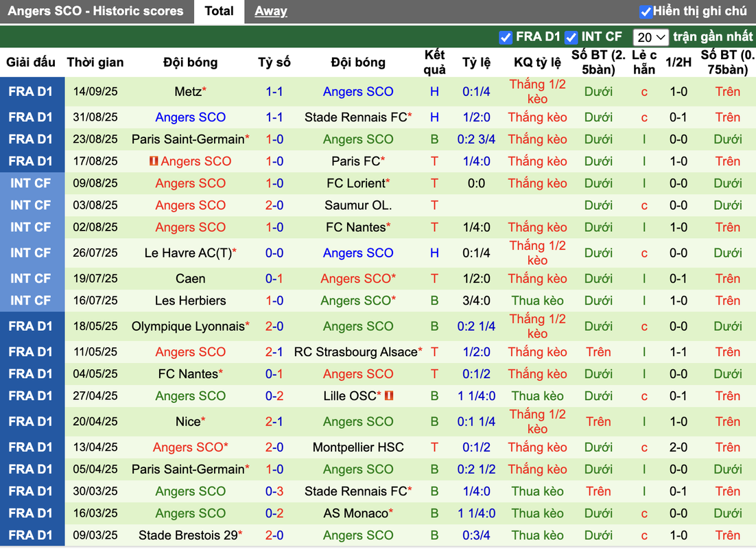
Task: Open the 20 recent matches dropdown
Action: click(x=650, y=37)
